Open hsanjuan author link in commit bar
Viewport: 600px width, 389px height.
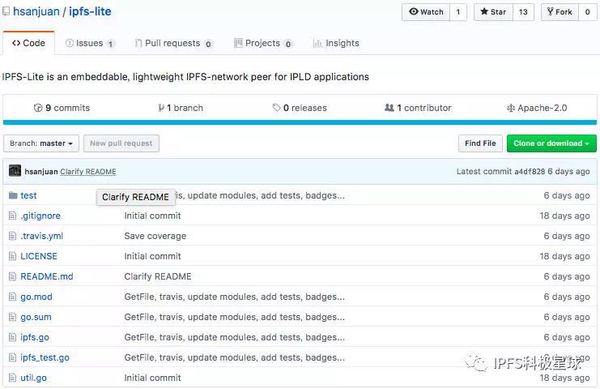(x=41, y=171)
